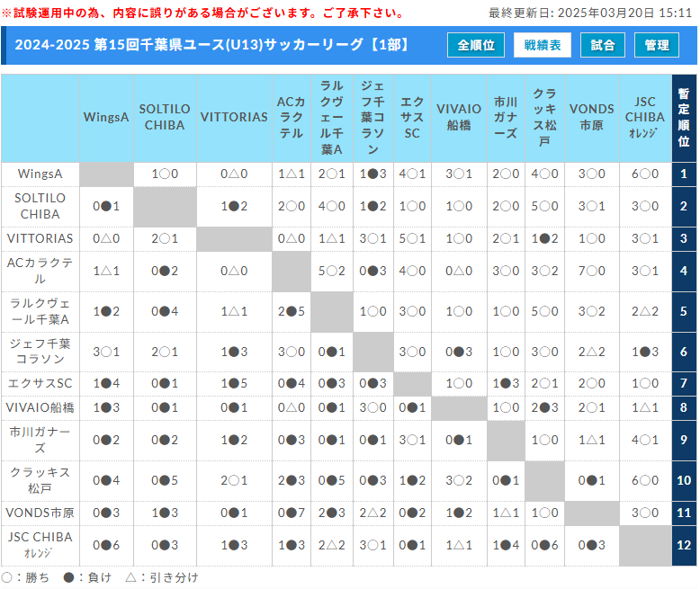Click VIVAIO船橋 vs ジェフ千葉コラソン 3○0 result
The height and width of the screenshot is (589, 700).
pyautogui.click(x=373, y=407)
